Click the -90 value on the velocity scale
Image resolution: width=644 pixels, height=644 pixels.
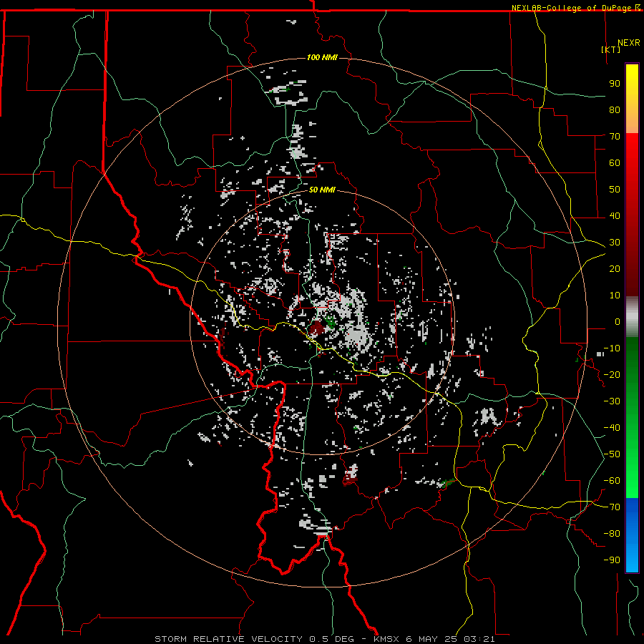coord(612,560)
